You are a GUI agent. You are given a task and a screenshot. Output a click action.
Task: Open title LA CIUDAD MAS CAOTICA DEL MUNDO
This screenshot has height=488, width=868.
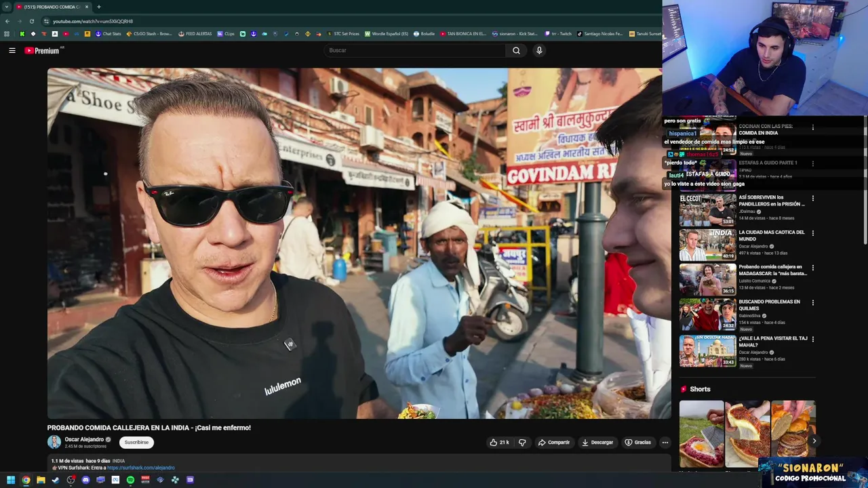coord(771,235)
